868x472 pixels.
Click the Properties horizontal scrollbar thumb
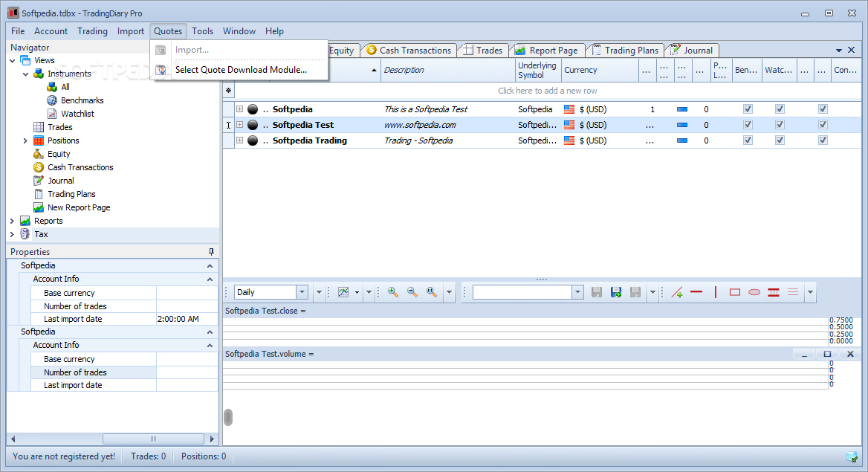click(153, 439)
